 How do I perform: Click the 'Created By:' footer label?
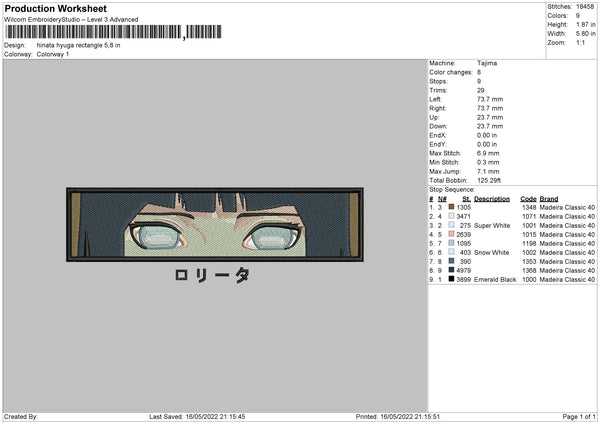(x=21, y=417)
